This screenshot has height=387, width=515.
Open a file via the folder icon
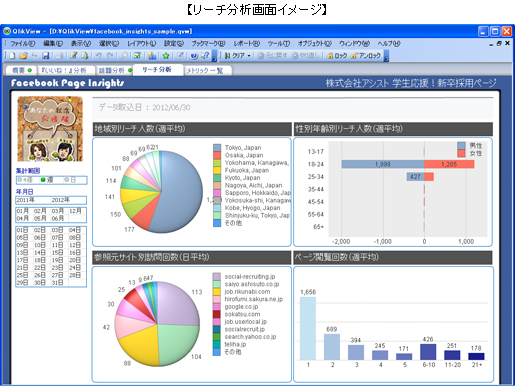(23, 56)
